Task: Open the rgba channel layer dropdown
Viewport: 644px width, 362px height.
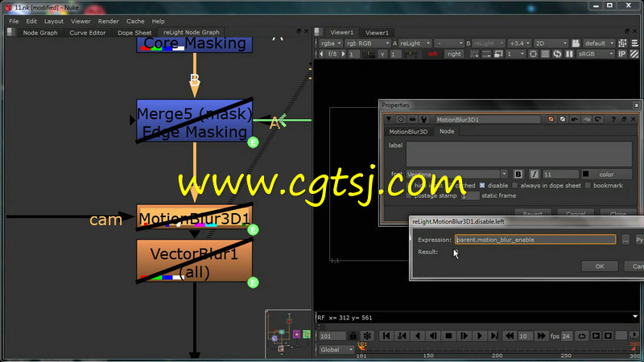Action: [331, 43]
